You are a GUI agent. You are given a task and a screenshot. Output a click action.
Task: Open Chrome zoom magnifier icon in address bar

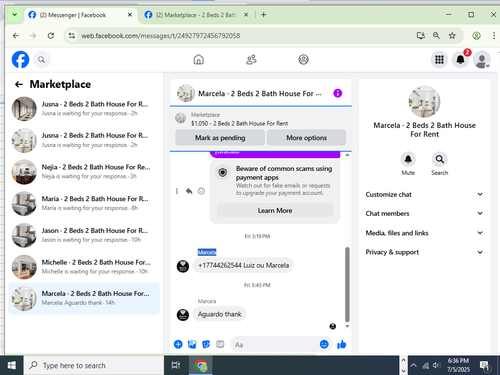point(436,35)
